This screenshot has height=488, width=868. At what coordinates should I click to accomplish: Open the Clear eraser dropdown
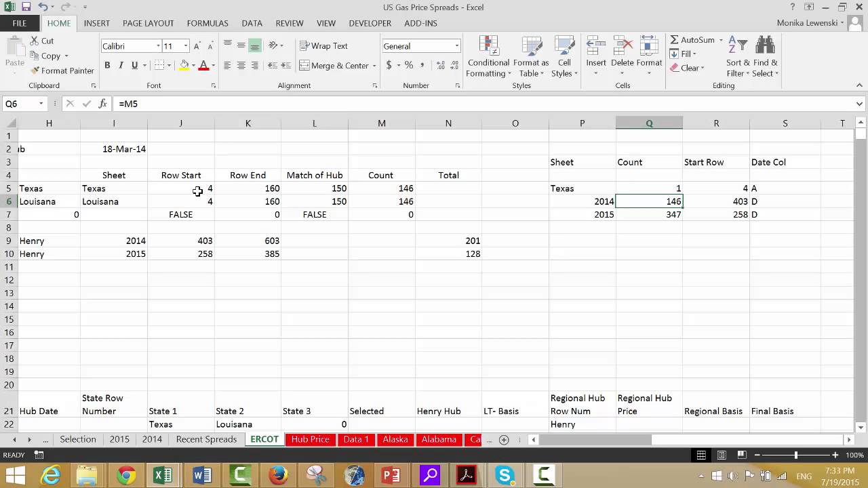tap(688, 68)
